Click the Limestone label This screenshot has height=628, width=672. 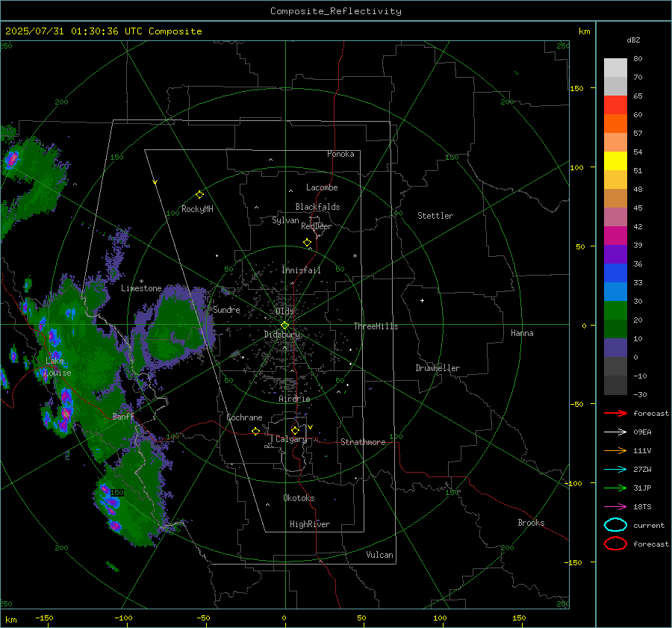(x=141, y=288)
